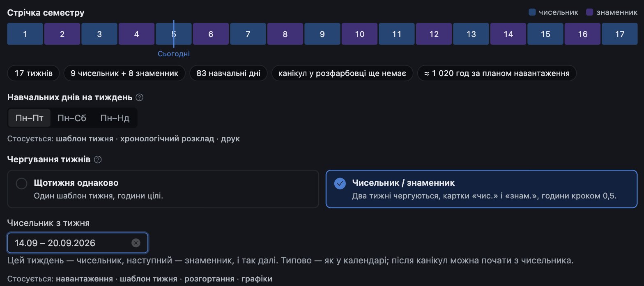Select week 15 in semester strip
Screen dimensions: 644x286
[545, 34]
